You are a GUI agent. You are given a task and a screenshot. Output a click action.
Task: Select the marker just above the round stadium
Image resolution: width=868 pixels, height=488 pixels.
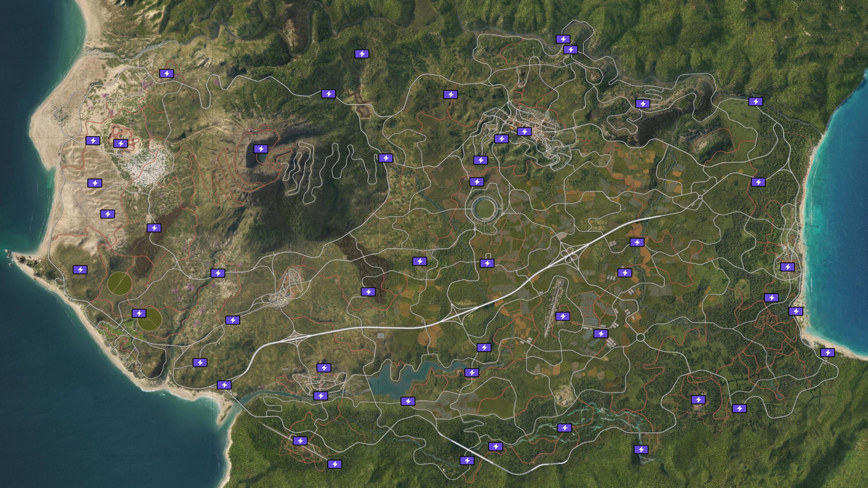tap(476, 182)
